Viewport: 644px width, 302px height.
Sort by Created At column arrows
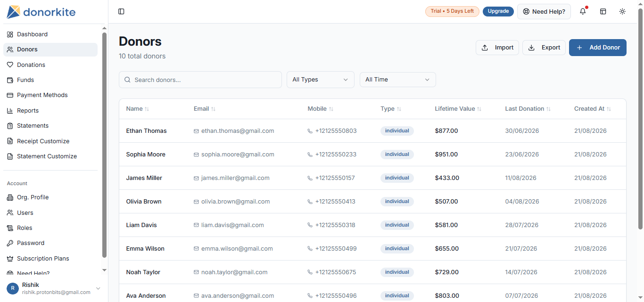[609, 109]
